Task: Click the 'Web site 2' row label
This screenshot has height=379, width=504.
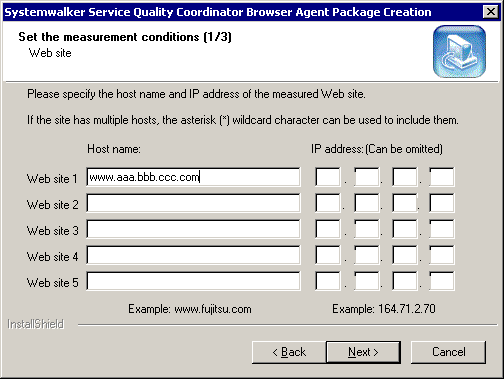Action: tap(52, 205)
